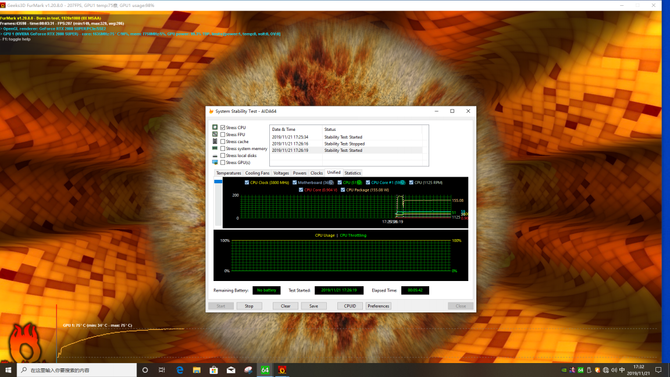Open the Task View button
The image size is (670, 377).
coord(162,370)
